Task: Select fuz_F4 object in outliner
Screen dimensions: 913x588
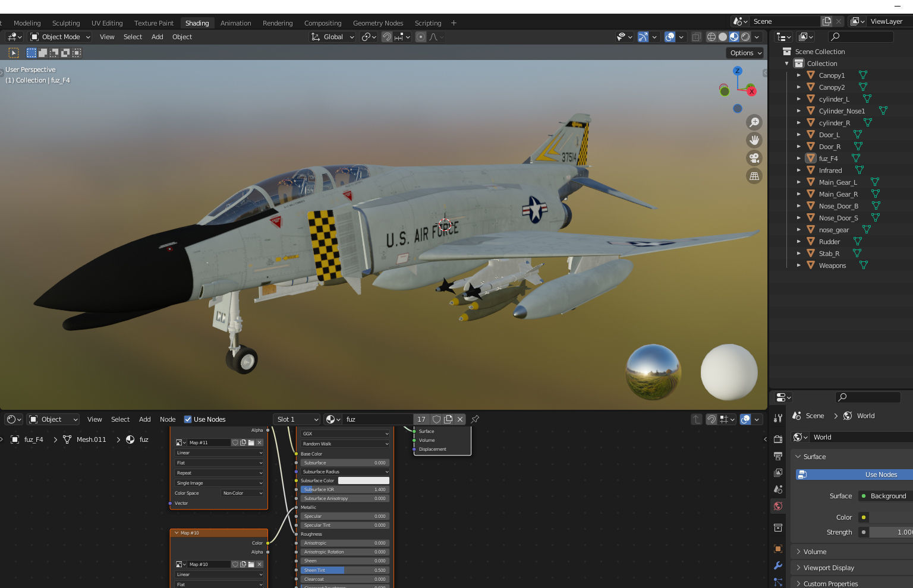Action: (828, 159)
